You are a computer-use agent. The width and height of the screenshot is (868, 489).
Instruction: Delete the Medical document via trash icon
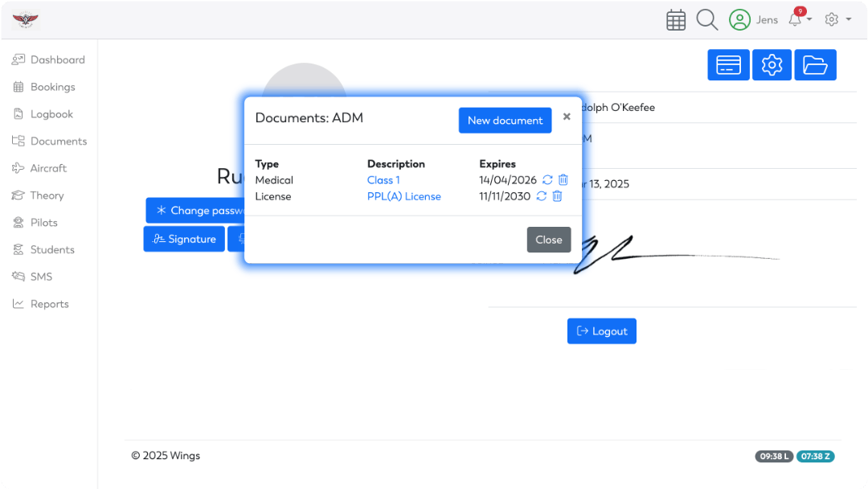pyautogui.click(x=563, y=180)
